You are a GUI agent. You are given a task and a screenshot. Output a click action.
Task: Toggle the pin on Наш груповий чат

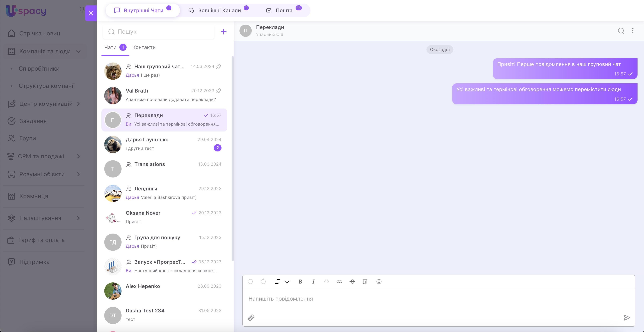click(x=219, y=66)
